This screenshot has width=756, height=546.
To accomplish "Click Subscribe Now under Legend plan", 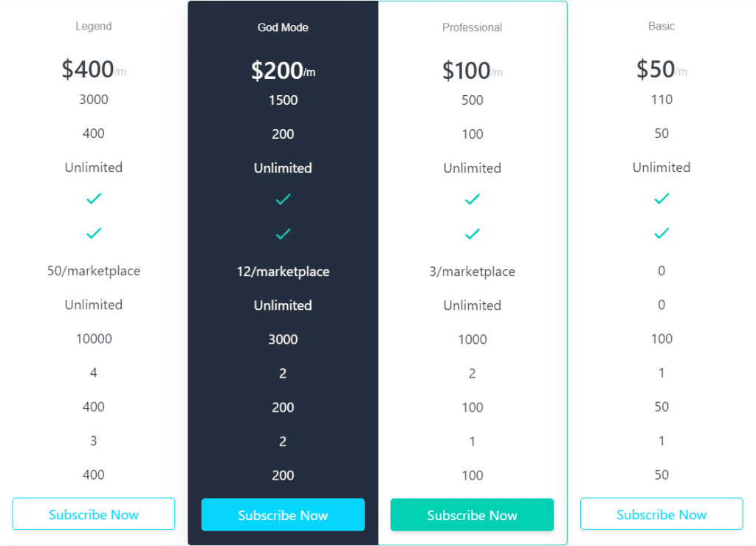I will pos(94,514).
